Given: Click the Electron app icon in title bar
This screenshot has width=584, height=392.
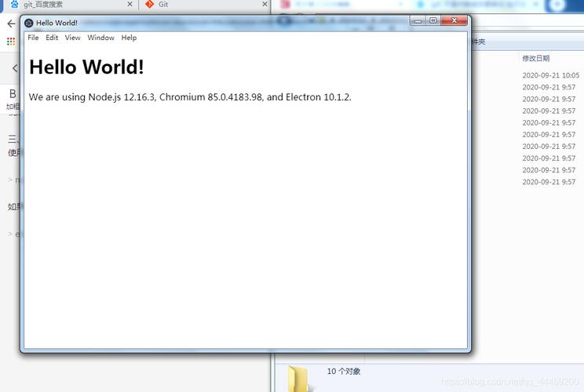Looking at the screenshot, I should (x=29, y=23).
